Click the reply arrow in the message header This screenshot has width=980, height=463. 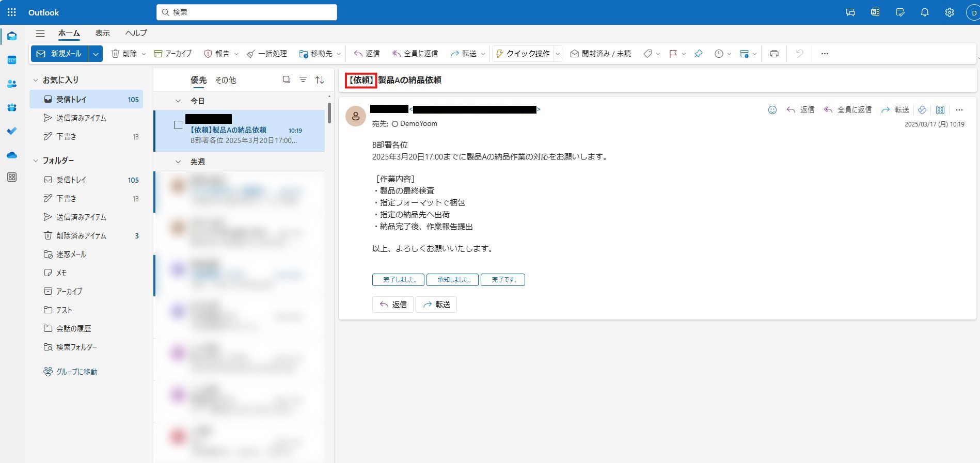pos(800,110)
